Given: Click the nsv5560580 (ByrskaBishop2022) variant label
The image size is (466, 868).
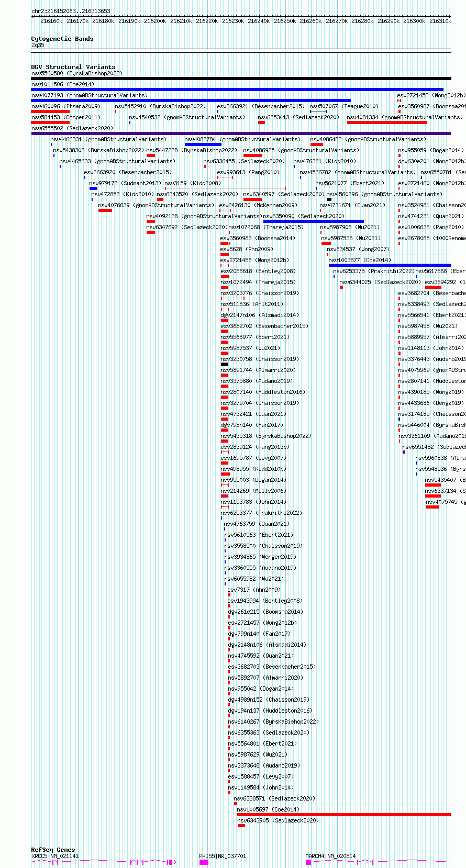Looking at the screenshot, I should (77, 74).
